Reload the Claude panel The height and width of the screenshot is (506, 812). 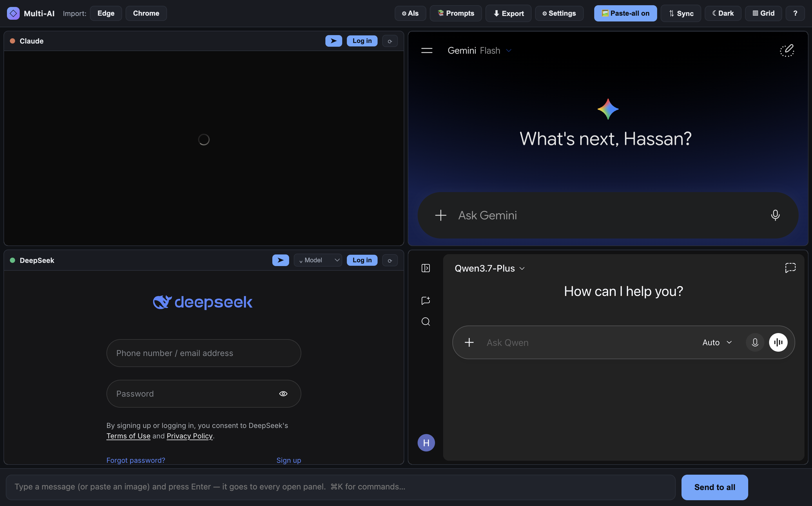389,41
